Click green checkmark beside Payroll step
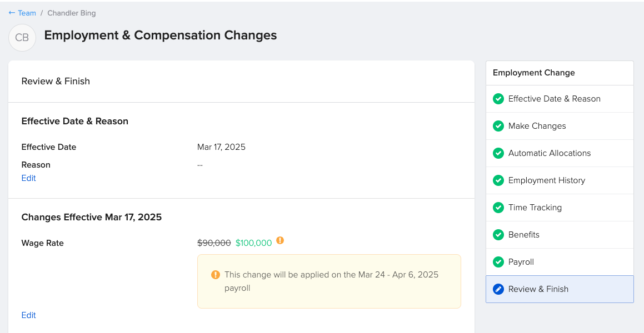Viewport: 644px width, 333px height. [x=498, y=261]
